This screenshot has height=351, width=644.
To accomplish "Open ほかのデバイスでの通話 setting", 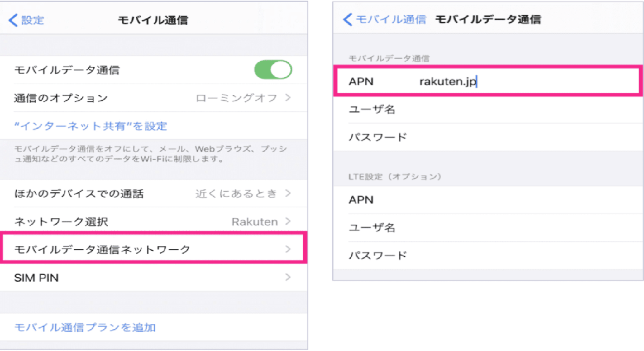I will click(154, 193).
